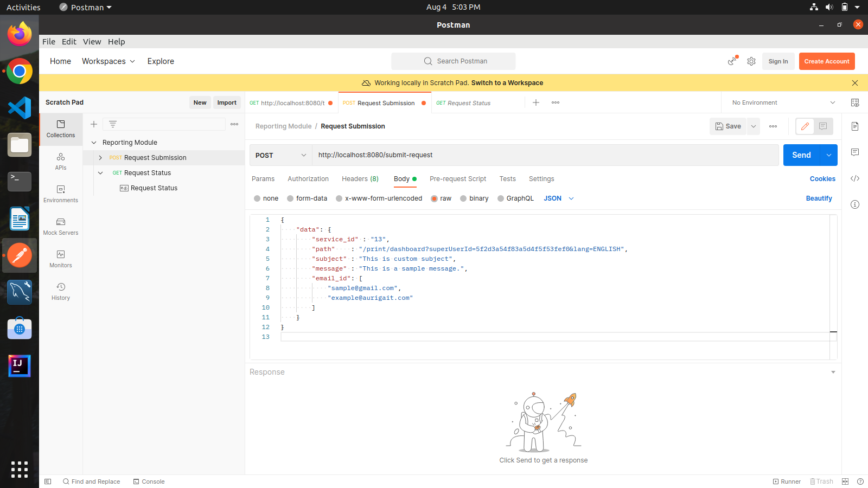Select the raw body type

[441, 198]
